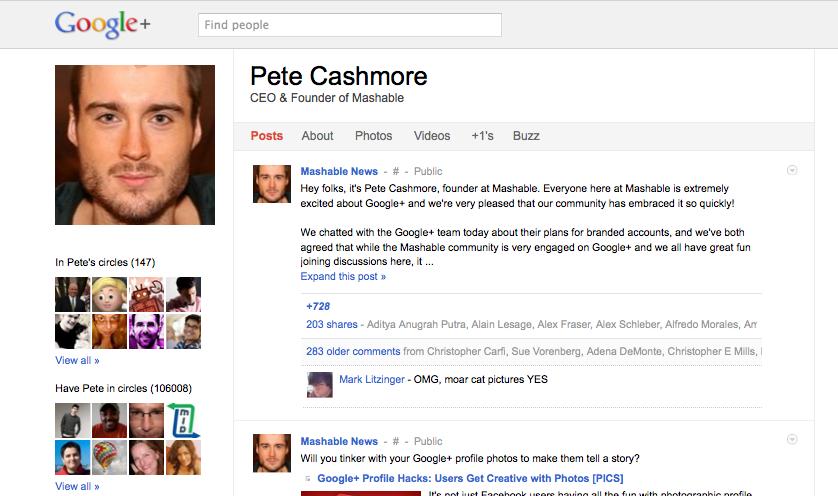
Task: Open the Photos tab
Action: (x=374, y=136)
